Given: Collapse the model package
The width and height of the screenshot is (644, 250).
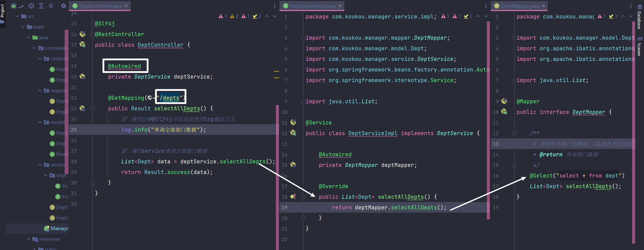Looking at the screenshot, I should coord(40,122).
